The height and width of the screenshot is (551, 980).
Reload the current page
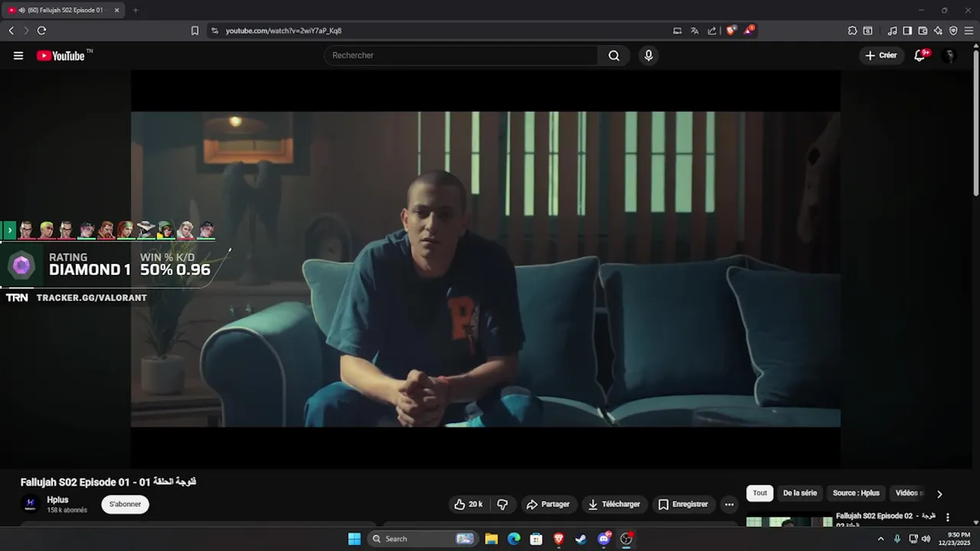point(41,31)
